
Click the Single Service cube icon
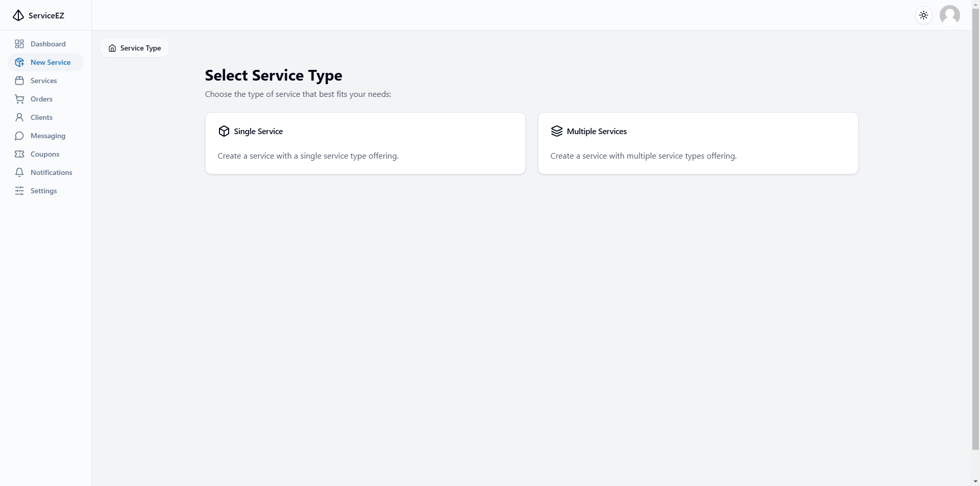pos(224,131)
